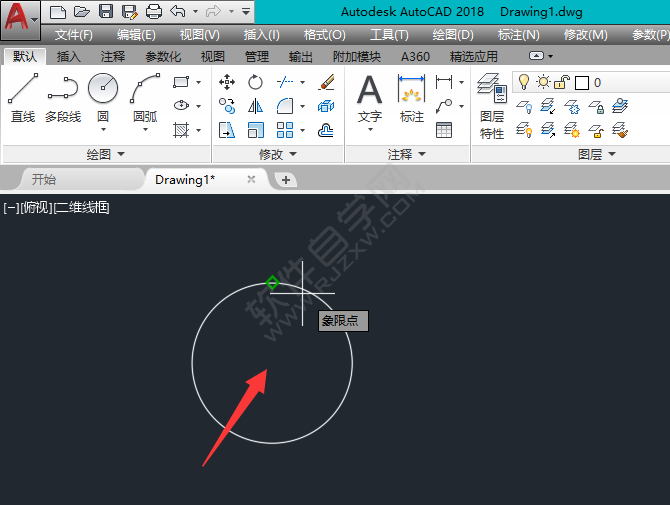Select the Text (文字) tool

370,99
